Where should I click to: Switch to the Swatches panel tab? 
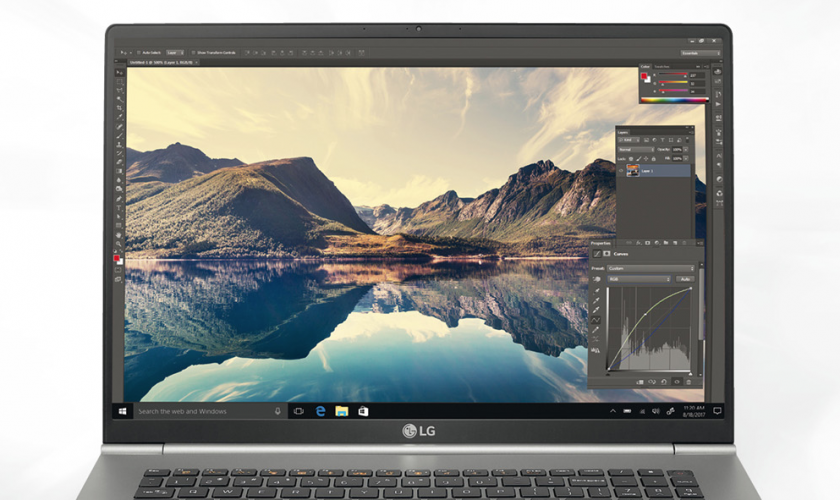[x=662, y=66]
